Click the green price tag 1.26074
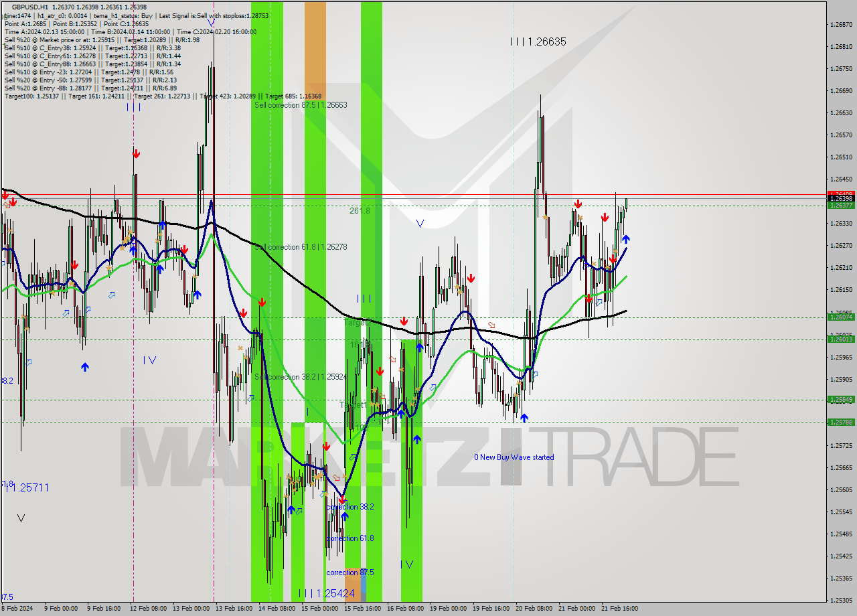Viewport: 857px width, 616px height. [841, 317]
